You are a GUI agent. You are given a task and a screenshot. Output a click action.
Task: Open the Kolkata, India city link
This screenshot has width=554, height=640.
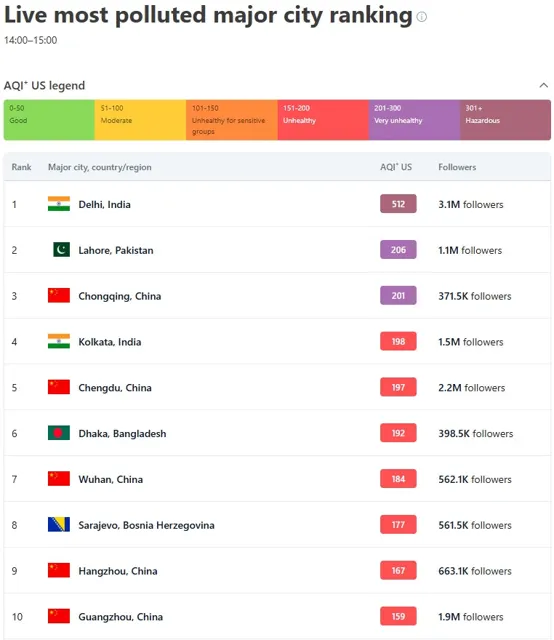[x=110, y=342]
